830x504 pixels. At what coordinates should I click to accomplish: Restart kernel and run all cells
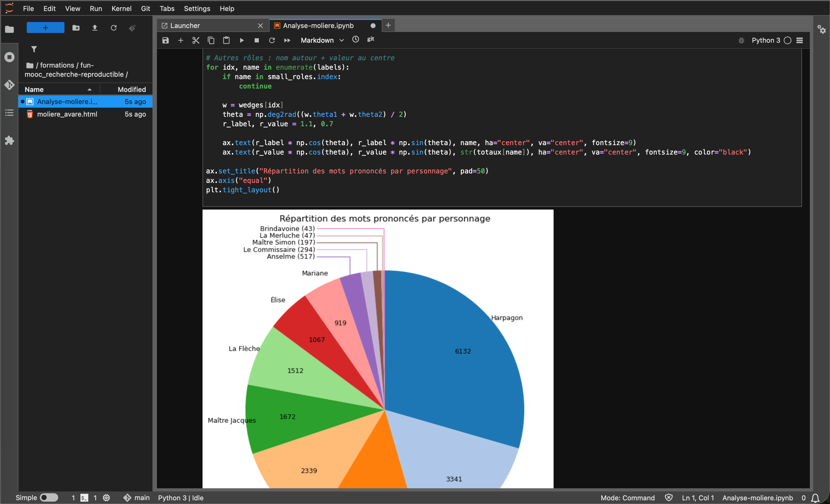(287, 40)
